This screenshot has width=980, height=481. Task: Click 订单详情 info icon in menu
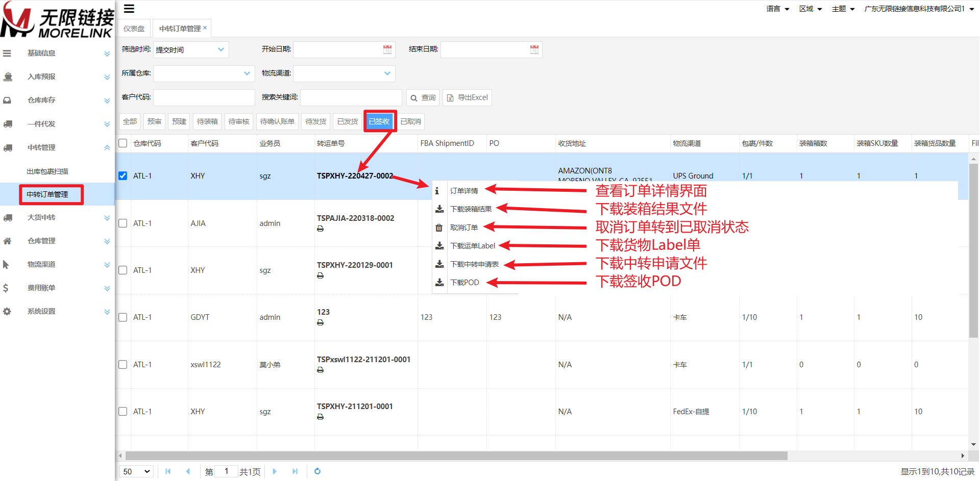[x=437, y=191]
